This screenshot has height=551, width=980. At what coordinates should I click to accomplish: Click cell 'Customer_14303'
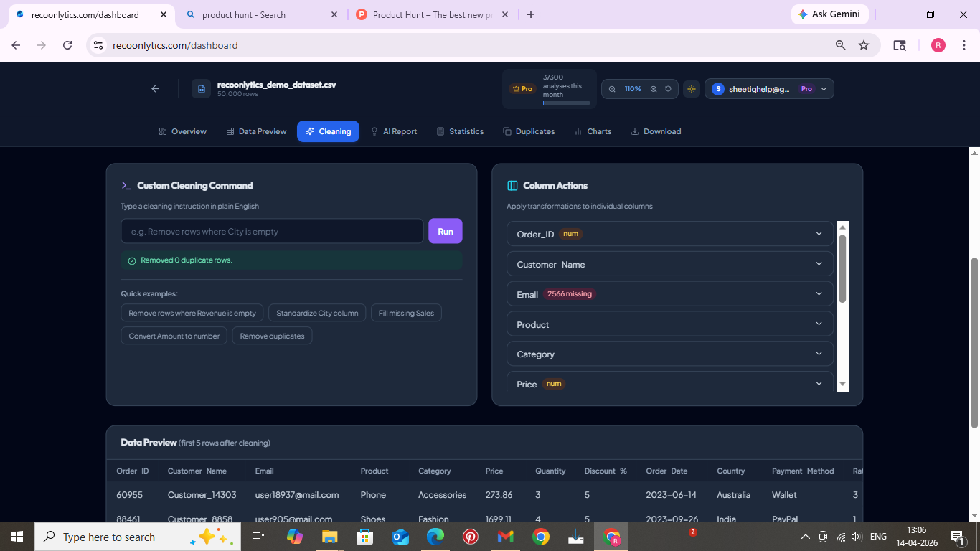[x=202, y=495]
